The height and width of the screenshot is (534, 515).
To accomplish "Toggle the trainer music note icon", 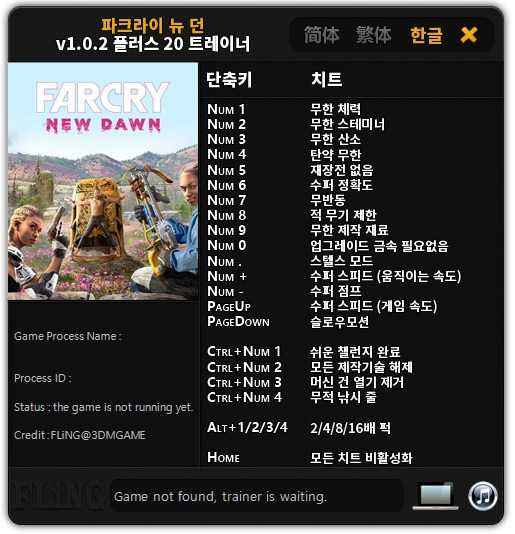I will [x=485, y=498].
